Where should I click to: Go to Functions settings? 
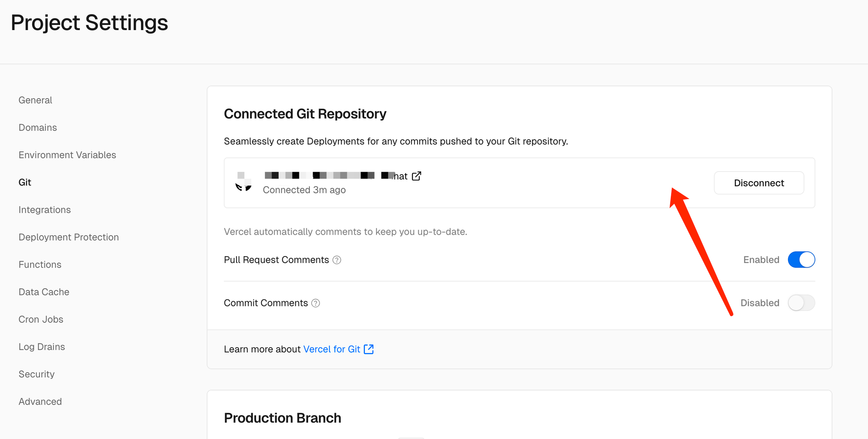coord(40,265)
